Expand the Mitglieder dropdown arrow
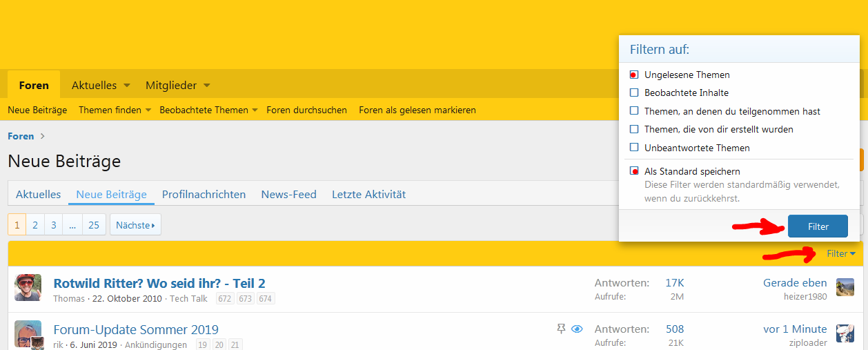868x350 pixels. tap(207, 86)
